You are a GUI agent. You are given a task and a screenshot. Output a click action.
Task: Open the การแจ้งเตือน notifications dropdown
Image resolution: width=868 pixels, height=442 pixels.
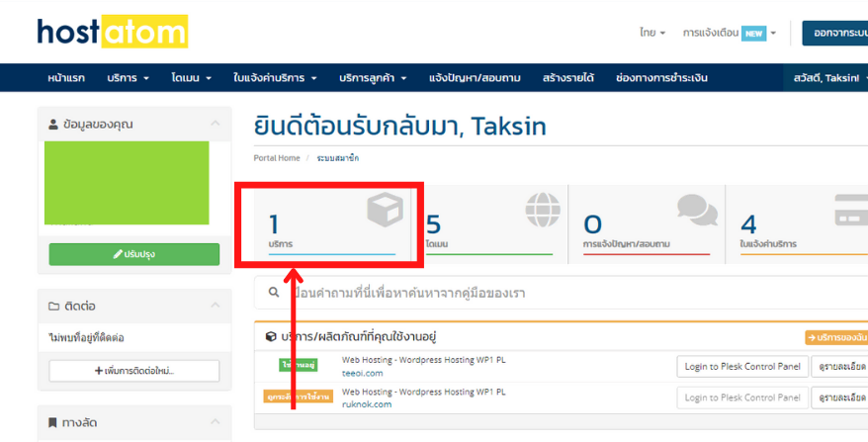tap(729, 33)
